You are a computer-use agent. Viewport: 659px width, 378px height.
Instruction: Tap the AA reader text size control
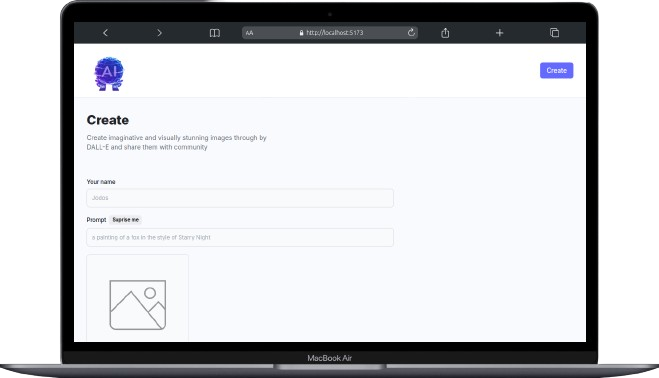pos(249,33)
